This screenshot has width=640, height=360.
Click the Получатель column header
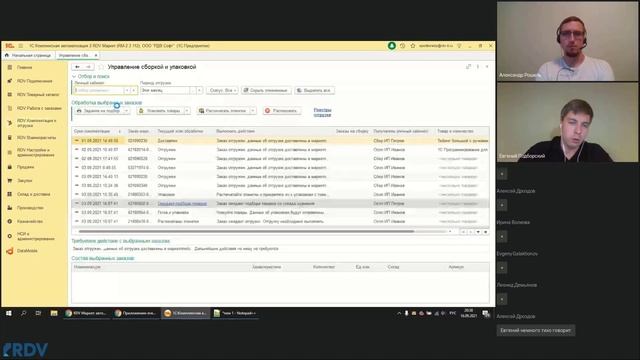(x=401, y=131)
